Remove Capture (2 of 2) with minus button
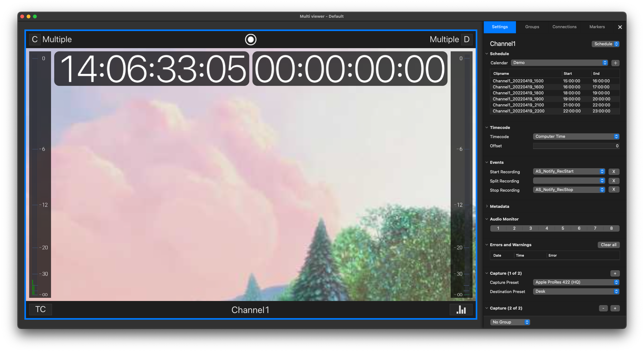The image size is (644, 352). (x=603, y=308)
